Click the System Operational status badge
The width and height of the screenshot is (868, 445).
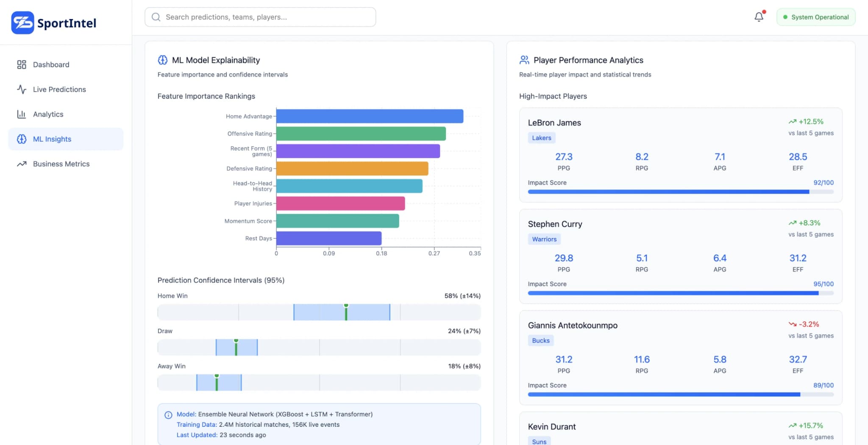pos(815,17)
